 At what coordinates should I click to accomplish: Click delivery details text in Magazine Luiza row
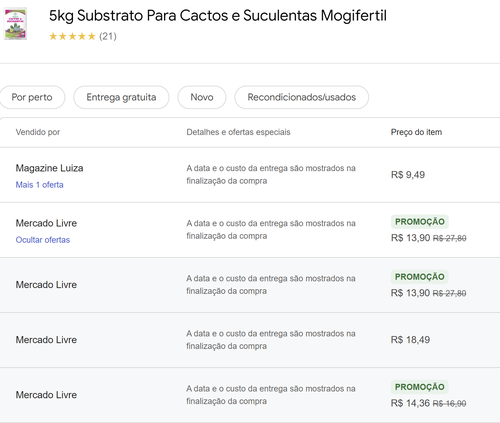click(x=271, y=175)
